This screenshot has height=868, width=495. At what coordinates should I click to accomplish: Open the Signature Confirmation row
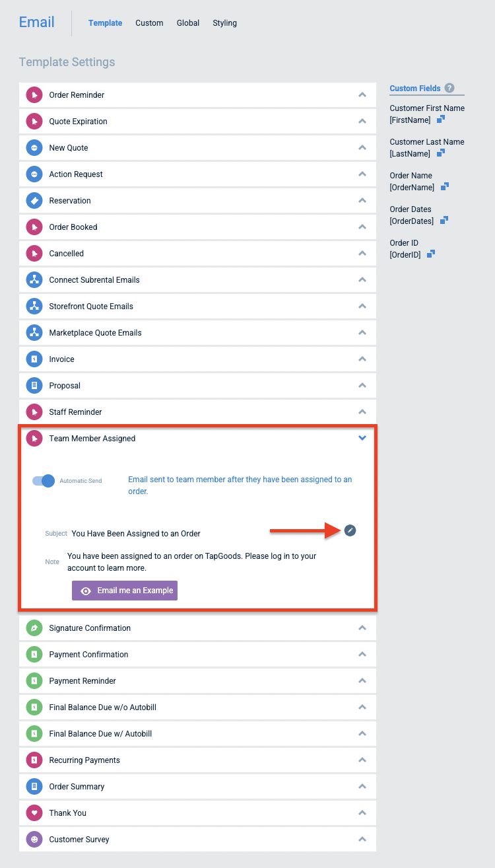[x=197, y=628]
